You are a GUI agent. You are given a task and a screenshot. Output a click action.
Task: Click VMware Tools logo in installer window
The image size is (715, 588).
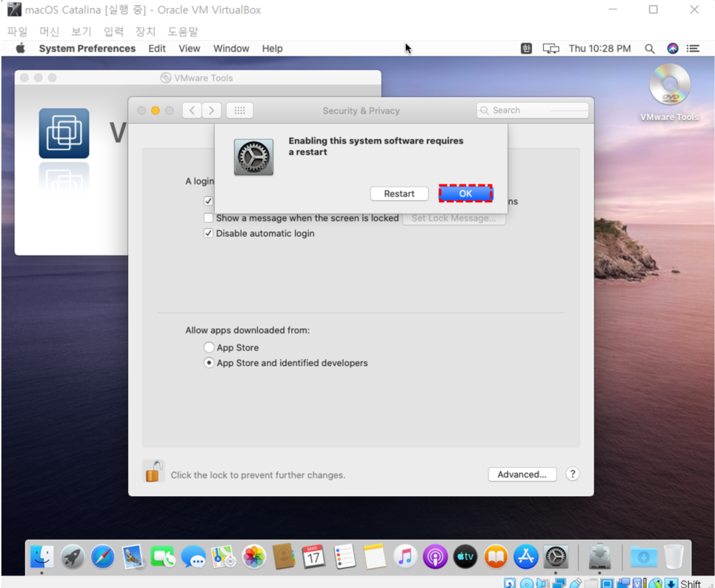click(x=64, y=133)
